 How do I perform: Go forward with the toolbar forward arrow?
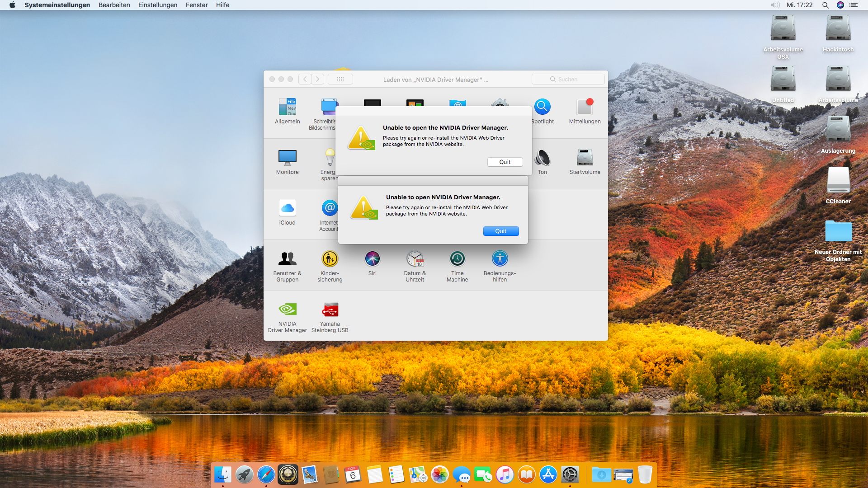tap(318, 79)
